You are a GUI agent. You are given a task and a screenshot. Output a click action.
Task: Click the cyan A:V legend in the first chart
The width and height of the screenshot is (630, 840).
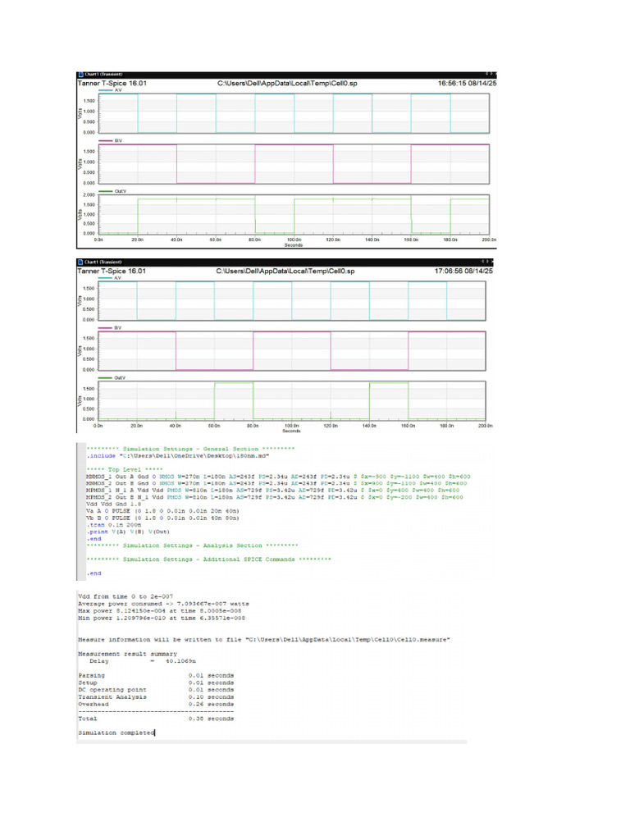[x=111, y=90]
